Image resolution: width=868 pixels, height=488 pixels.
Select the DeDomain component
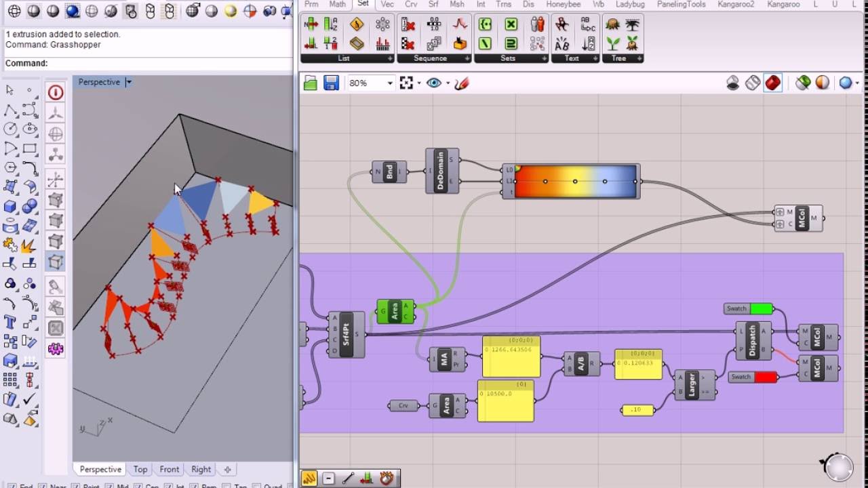[x=441, y=171]
